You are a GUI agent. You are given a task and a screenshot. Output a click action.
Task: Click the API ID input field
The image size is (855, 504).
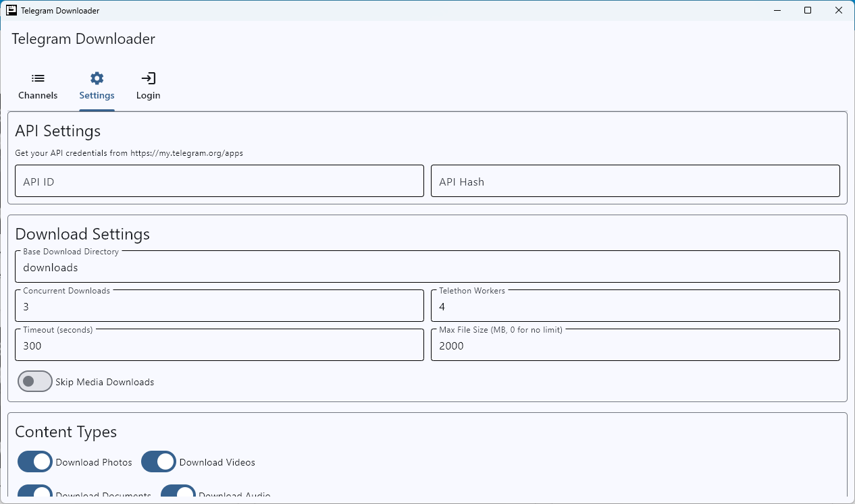219,181
